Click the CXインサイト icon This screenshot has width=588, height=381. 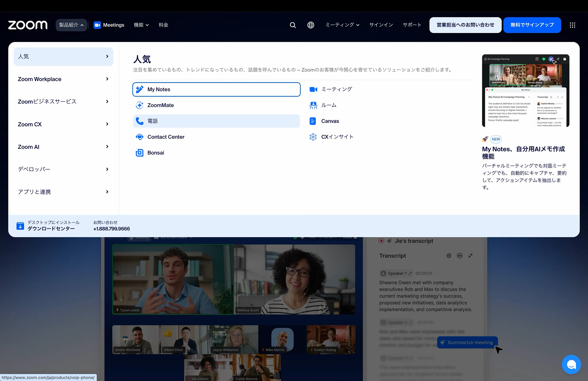pyautogui.click(x=313, y=137)
